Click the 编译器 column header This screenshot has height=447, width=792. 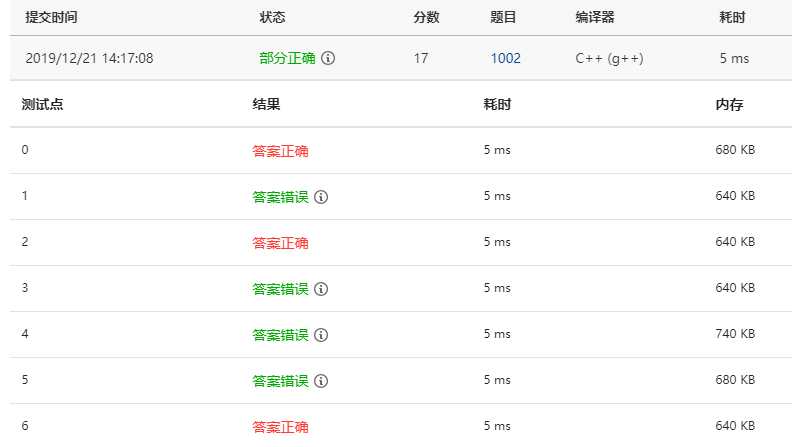(x=595, y=17)
